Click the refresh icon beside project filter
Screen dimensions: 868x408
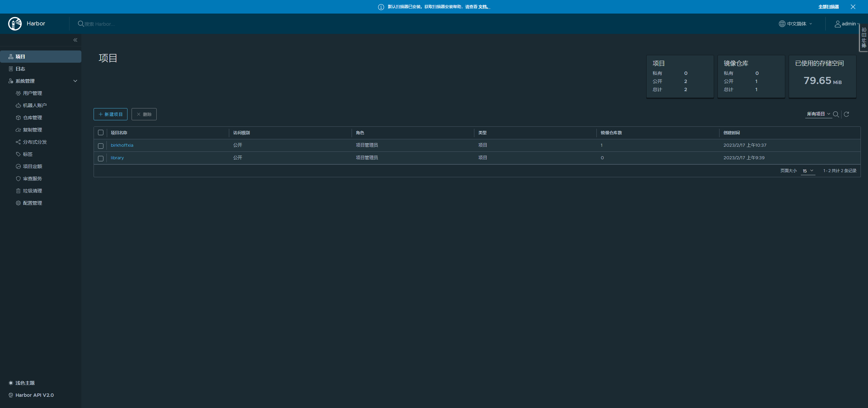(x=846, y=114)
